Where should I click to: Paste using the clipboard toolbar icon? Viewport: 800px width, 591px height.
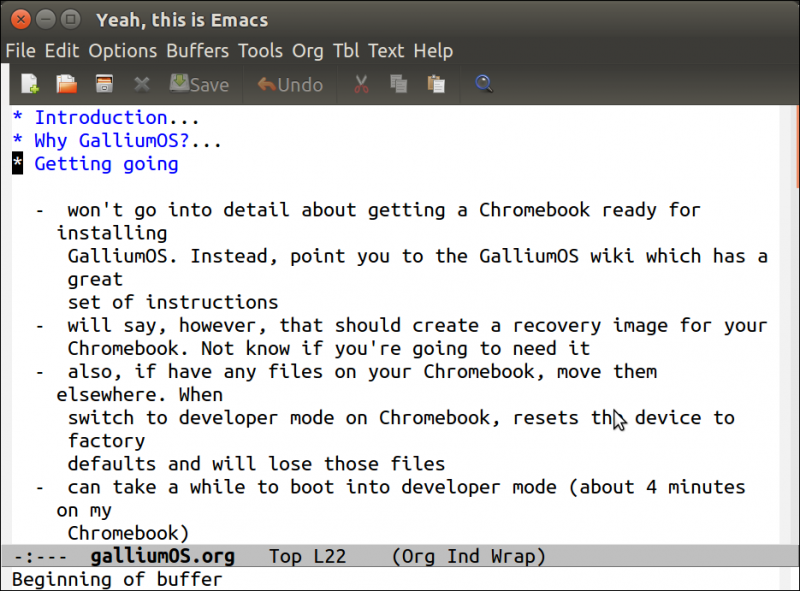(435, 85)
